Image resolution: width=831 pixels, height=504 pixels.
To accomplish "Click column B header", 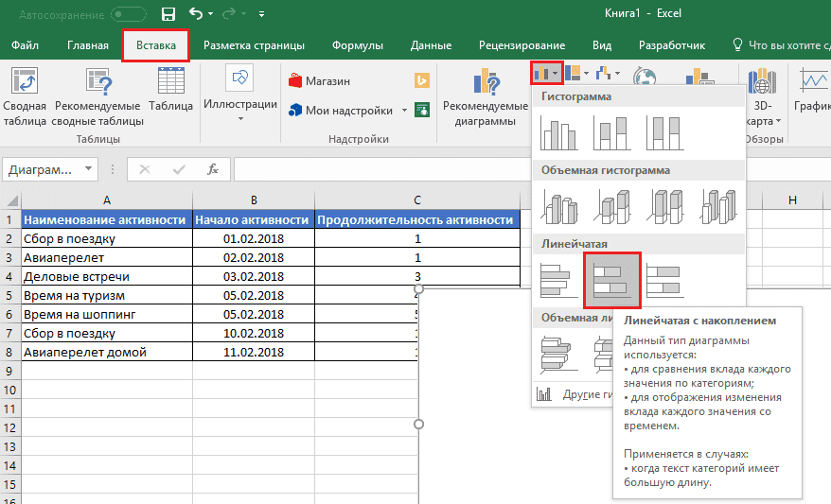I will 253,200.
